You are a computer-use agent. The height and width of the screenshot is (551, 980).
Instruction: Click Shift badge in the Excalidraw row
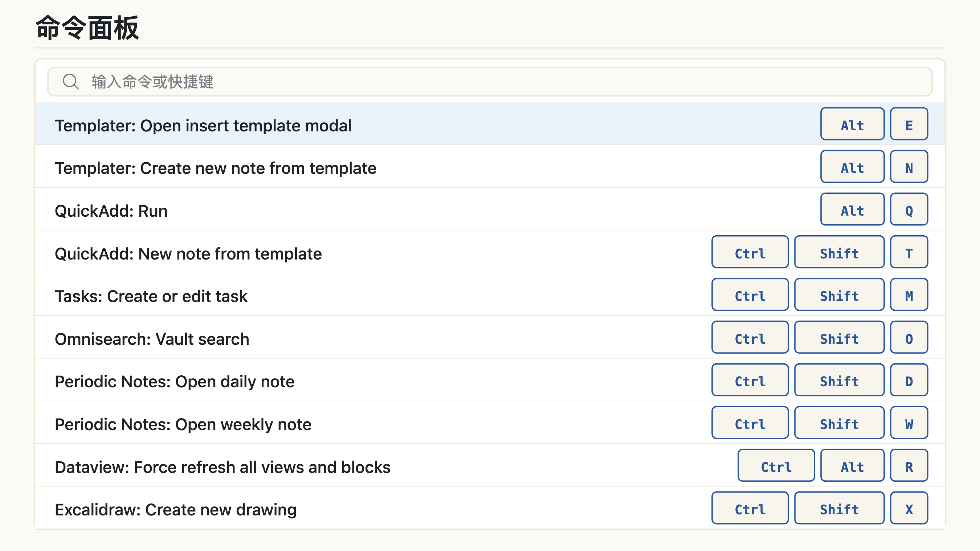[839, 507]
